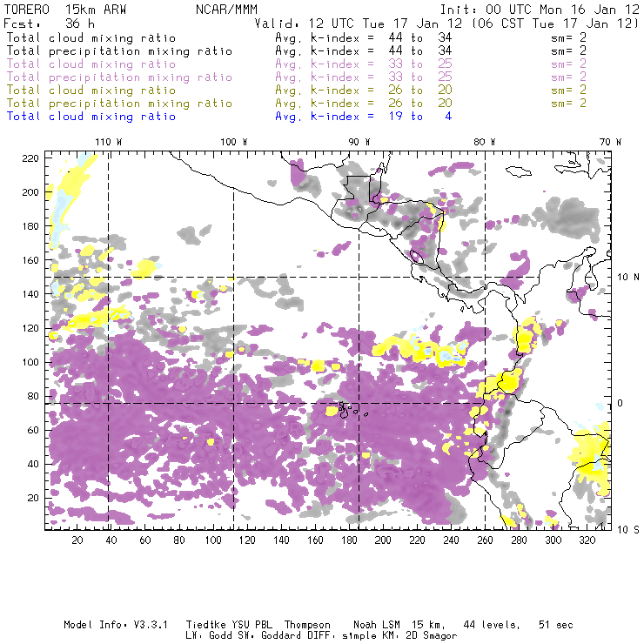
Task: Select the "10 S" latitude label
Action: 628,530
